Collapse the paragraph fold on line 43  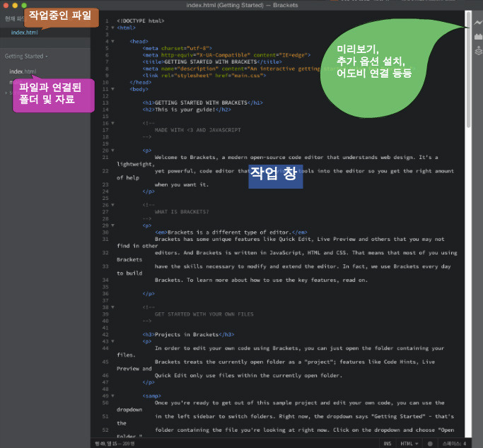click(x=112, y=341)
